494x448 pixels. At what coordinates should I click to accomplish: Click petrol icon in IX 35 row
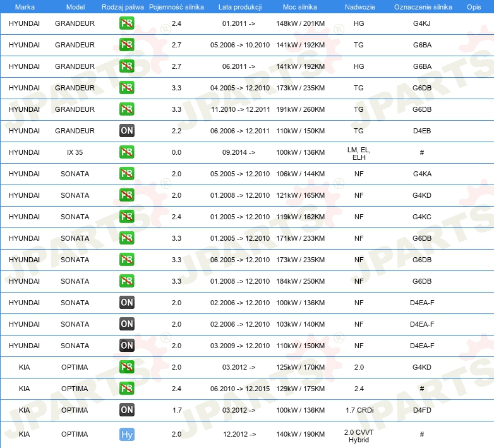tap(126, 152)
